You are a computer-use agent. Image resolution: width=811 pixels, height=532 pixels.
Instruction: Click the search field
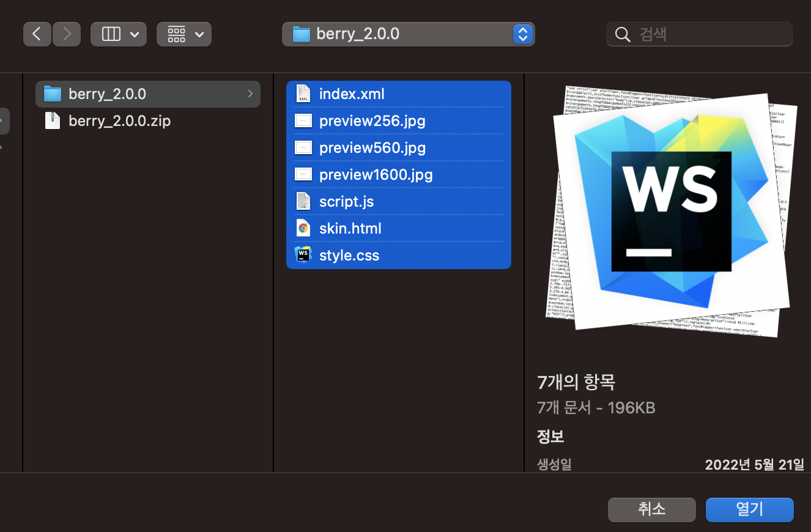point(699,34)
